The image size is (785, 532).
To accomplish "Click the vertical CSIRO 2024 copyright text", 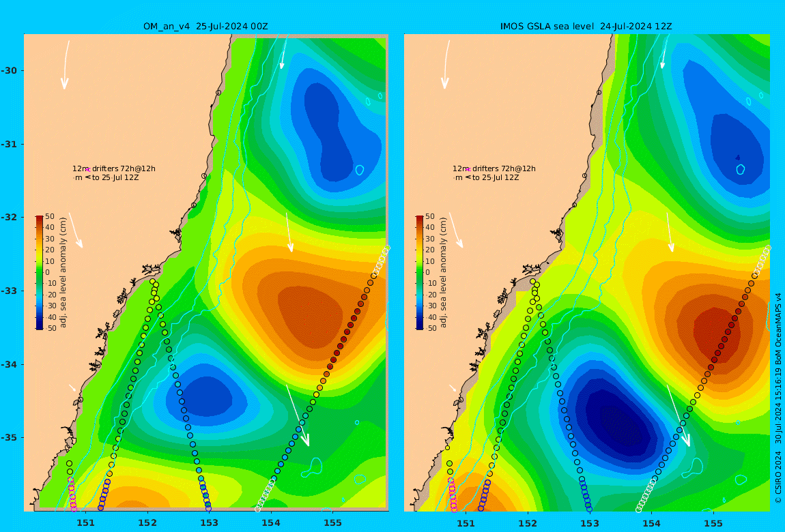I will 778,398.
